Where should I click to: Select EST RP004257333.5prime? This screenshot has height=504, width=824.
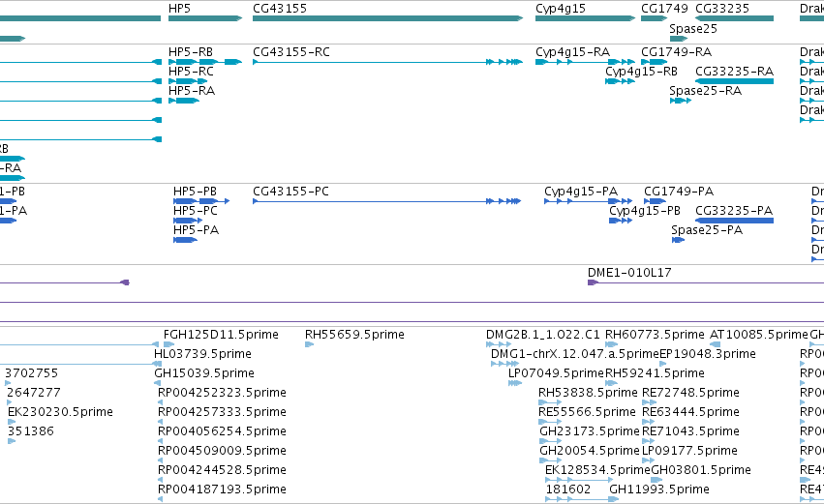tap(222, 412)
